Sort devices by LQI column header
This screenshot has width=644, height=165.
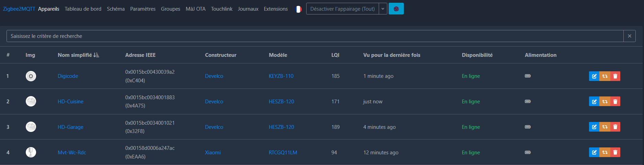[335, 55]
